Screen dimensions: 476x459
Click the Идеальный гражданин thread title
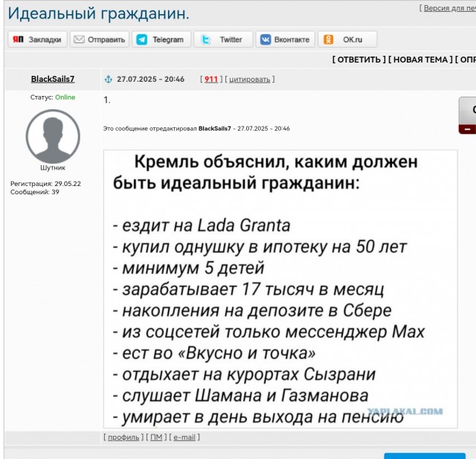[98, 13]
